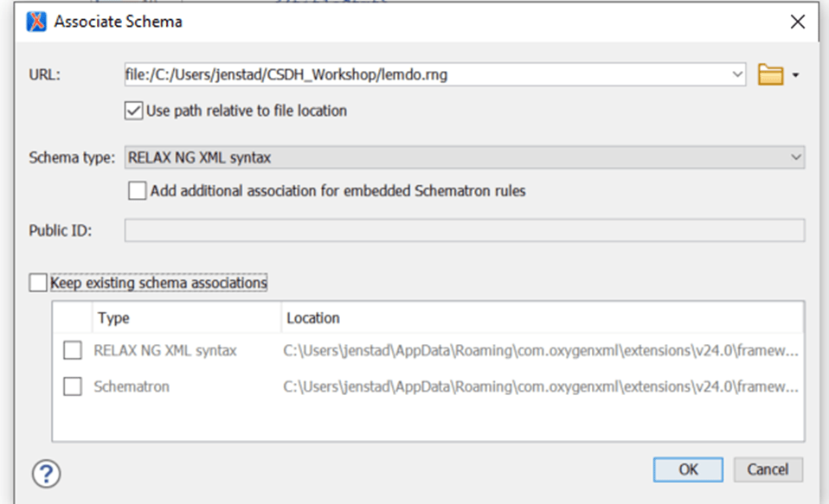Click the Oxygen XML app icon in title bar
Image resolution: width=829 pixels, height=504 pixels.
(x=36, y=22)
